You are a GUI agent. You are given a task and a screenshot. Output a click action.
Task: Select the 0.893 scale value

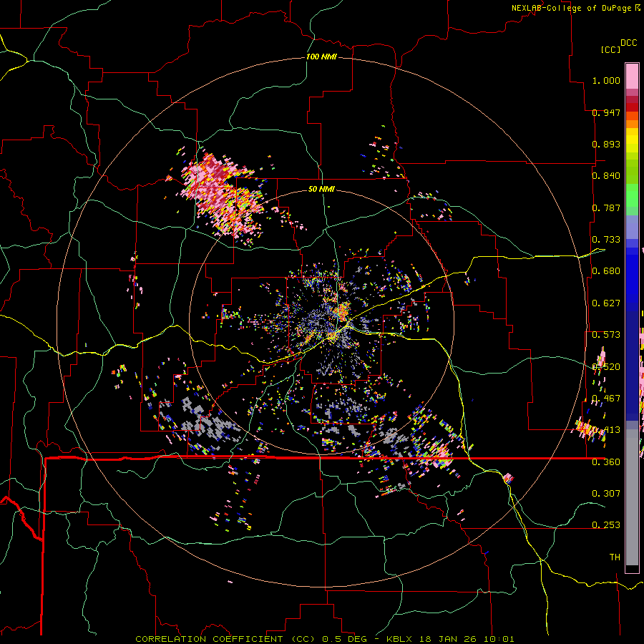click(606, 144)
